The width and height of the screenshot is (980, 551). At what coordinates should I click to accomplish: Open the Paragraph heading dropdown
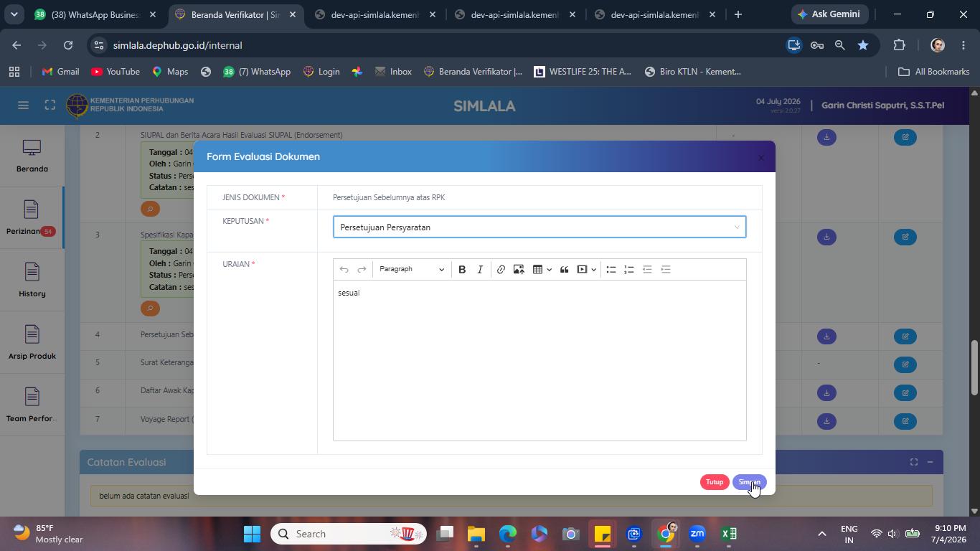pyautogui.click(x=412, y=270)
